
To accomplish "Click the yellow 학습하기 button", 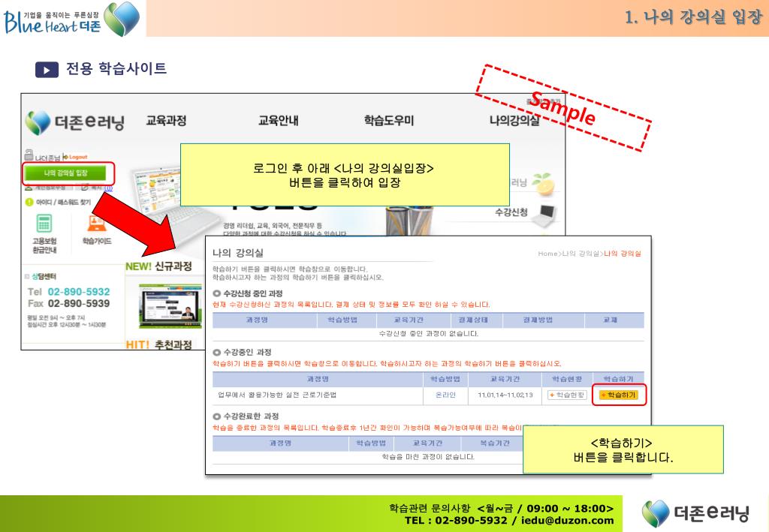I will click(619, 395).
